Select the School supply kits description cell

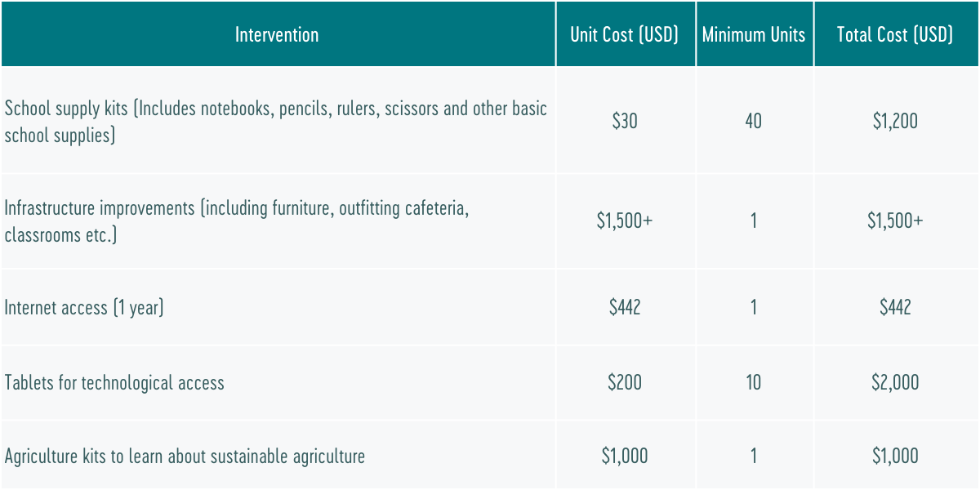tap(276, 122)
